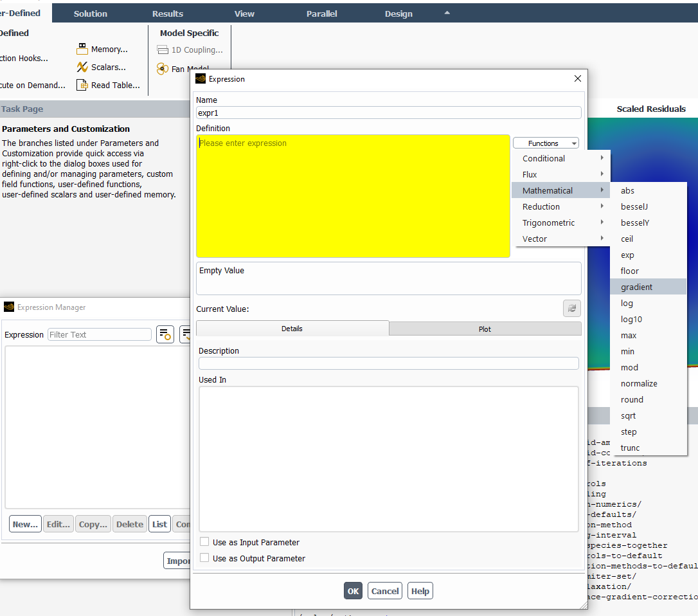Click the Function Hooks item
698x616 pixels.
[x=24, y=58]
